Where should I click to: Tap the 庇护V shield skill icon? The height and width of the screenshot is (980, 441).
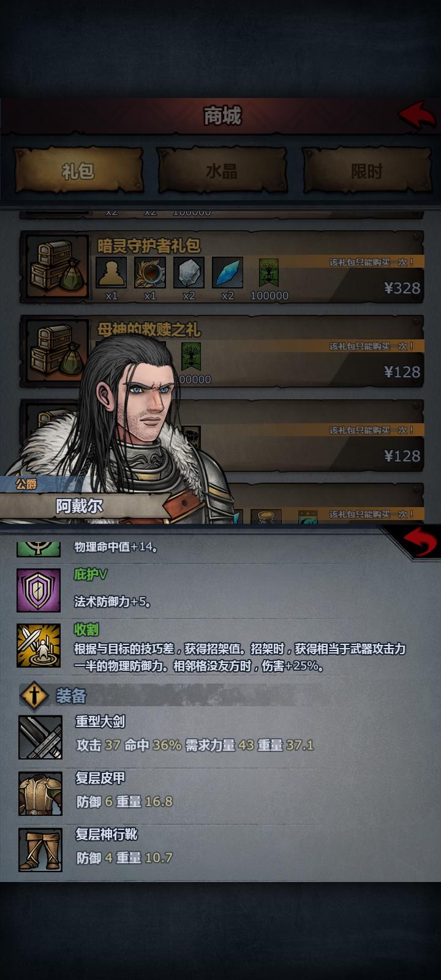pyautogui.click(x=39, y=590)
